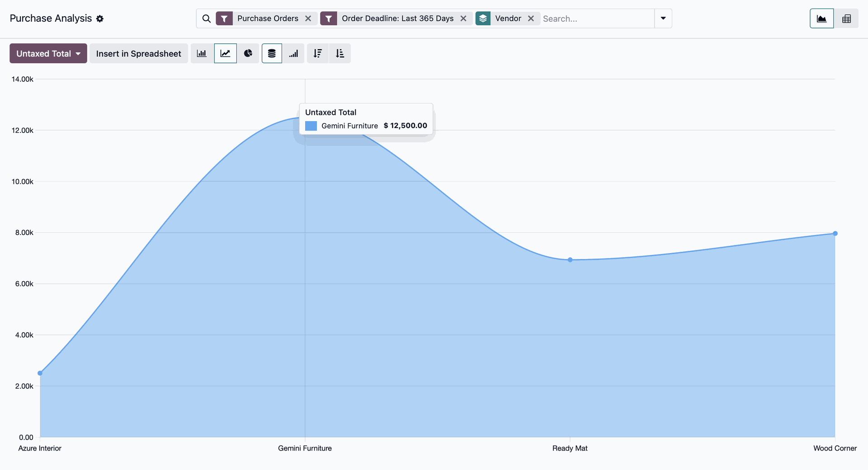Sort data in ascending order

point(340,53)
